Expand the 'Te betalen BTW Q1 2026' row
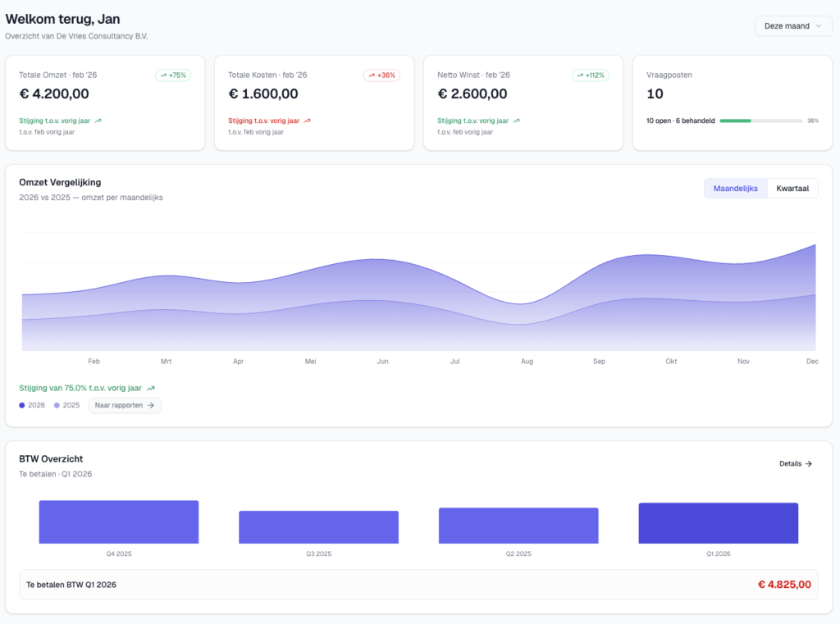 pyautogui.click(x=418, y=585)
